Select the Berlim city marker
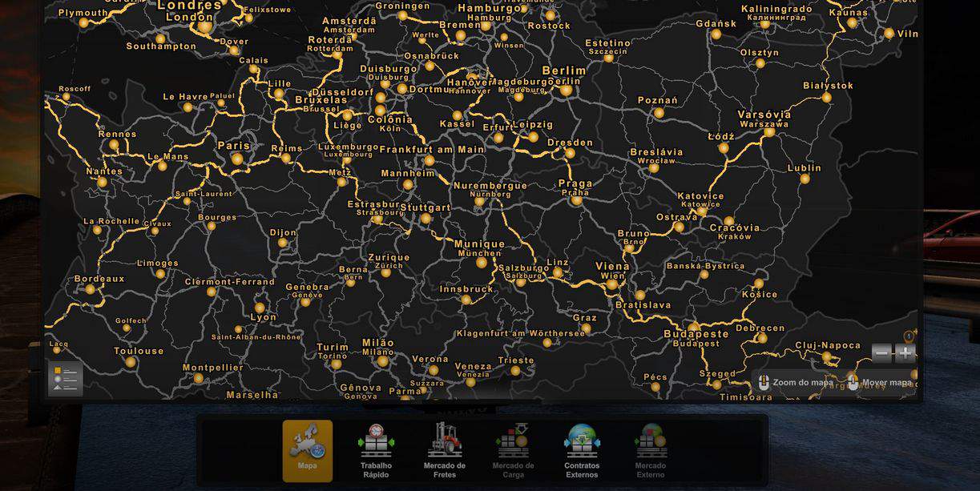Image resolution: width=980 pixels, height=491 pixels. pos(566,90)
